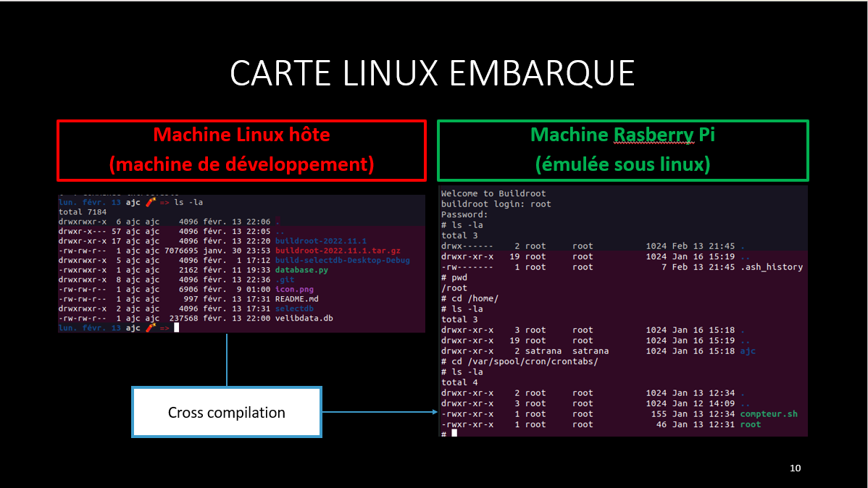Click the compteur.sh script name
Screen dimensions: 868x488
769,414
